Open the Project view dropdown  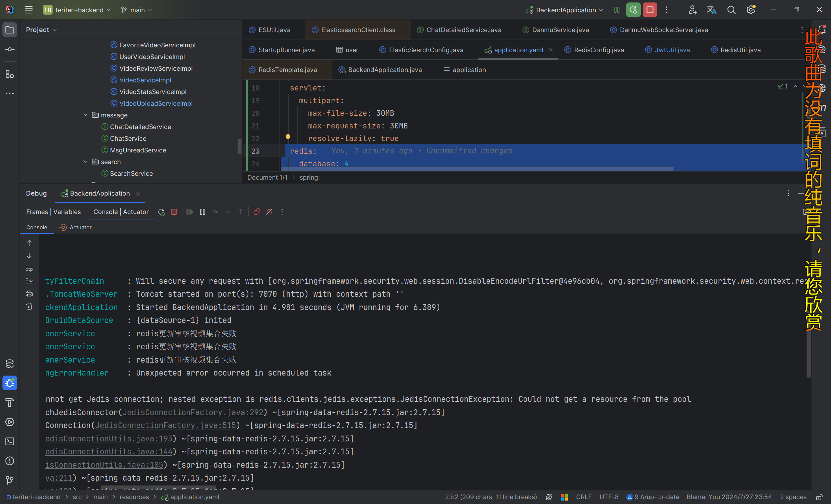[x=41, y=30]
